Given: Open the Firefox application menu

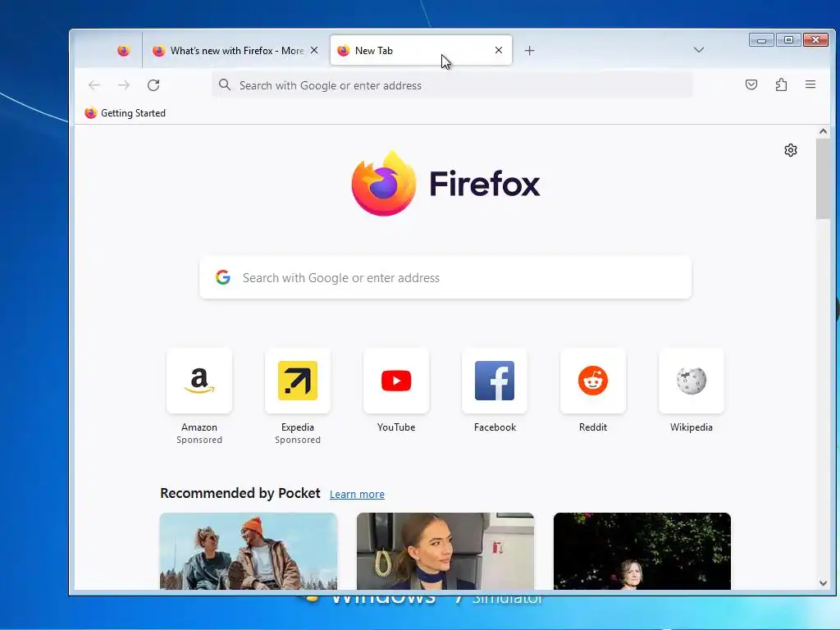Looking at the screenshot, I should 810,84.
